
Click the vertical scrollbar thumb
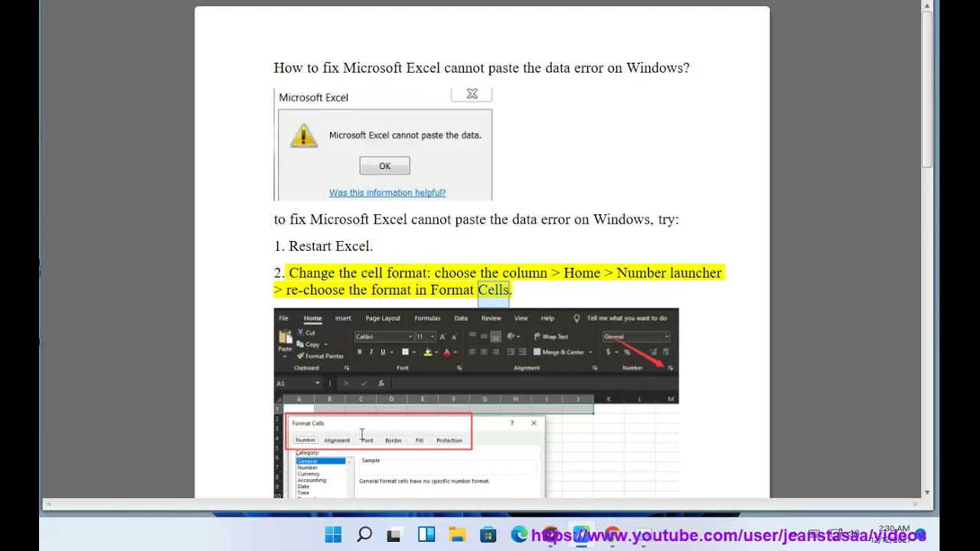(927, 90)
